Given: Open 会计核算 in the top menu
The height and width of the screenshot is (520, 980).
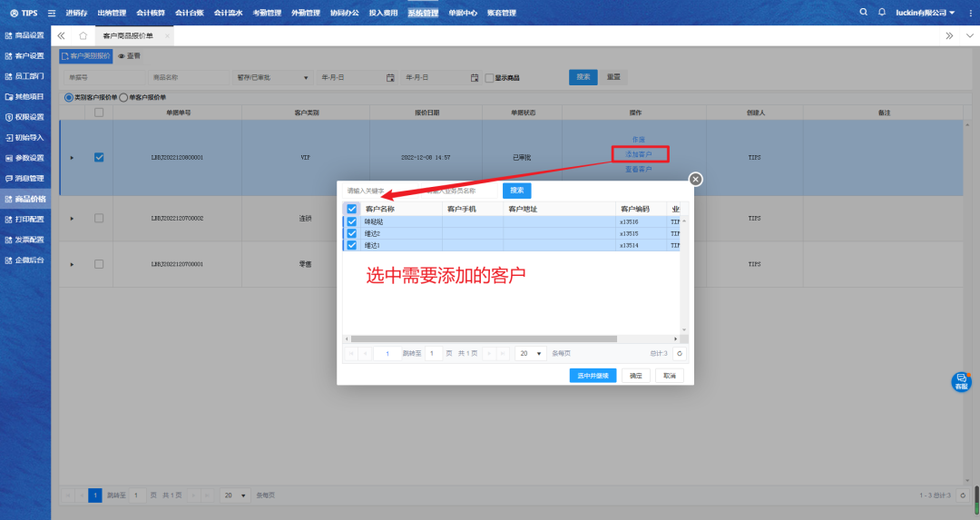Looking at the screenshot, I should pyautogui.click(x=151, y=13).
